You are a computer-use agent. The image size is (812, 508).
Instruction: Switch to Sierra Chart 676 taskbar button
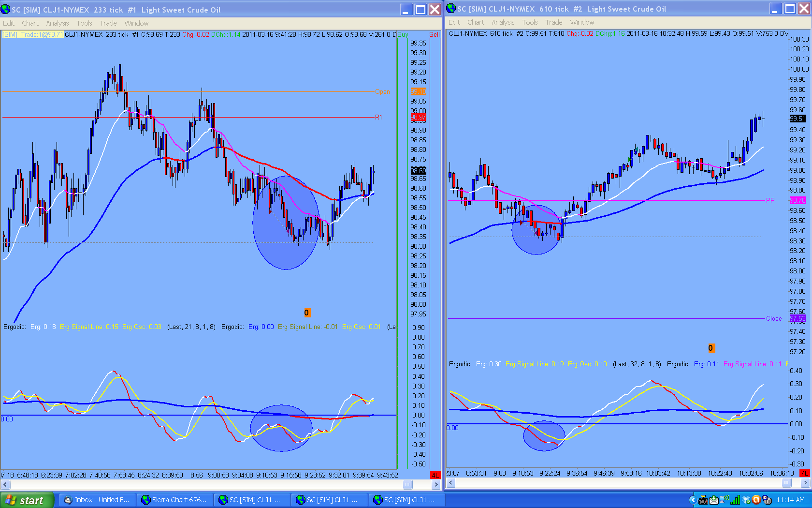tap(174, 500)
